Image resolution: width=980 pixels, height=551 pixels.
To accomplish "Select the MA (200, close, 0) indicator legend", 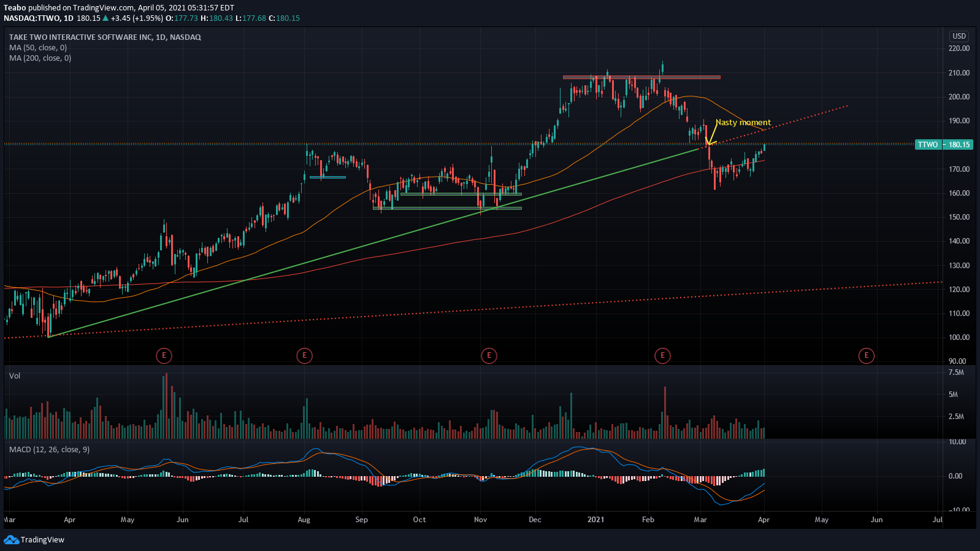I will coord(40,58).
